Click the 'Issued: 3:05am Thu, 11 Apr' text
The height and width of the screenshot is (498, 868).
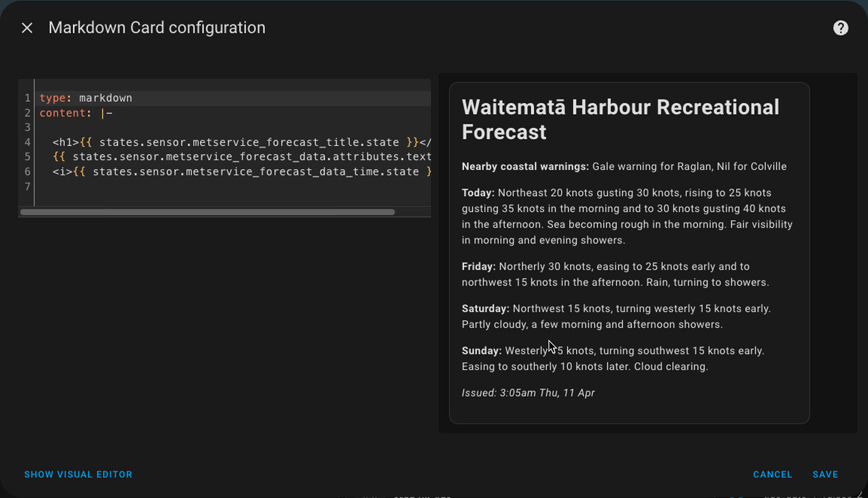(x=528, y=392)
